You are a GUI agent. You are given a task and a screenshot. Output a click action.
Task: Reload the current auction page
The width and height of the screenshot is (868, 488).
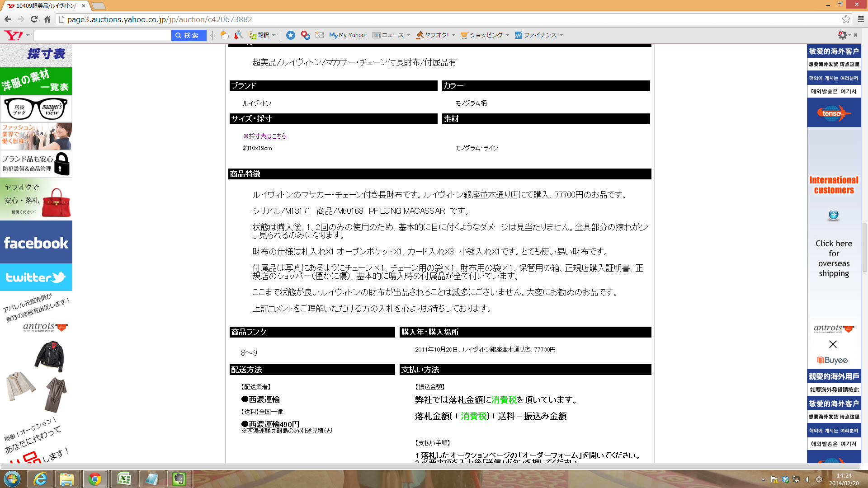point(34,19)
